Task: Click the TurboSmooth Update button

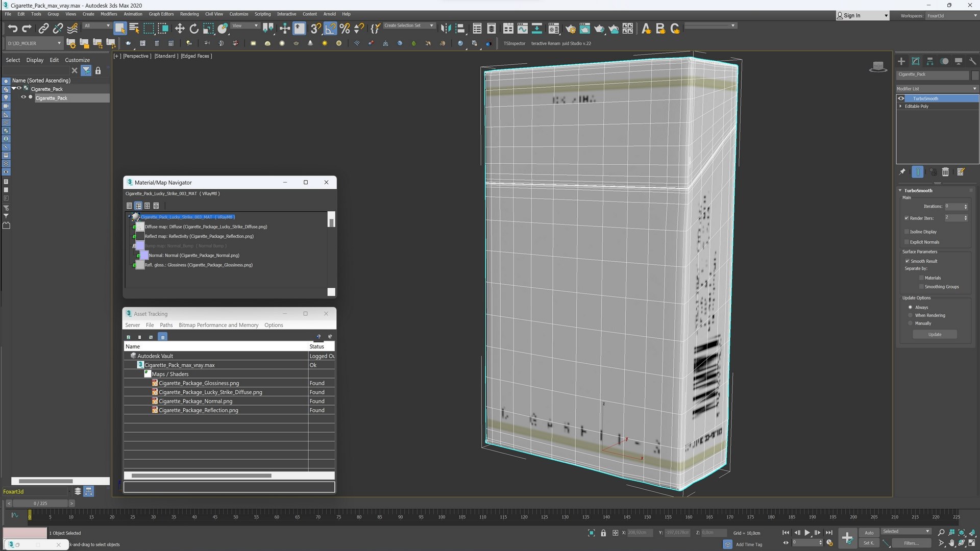Action: 935,335
